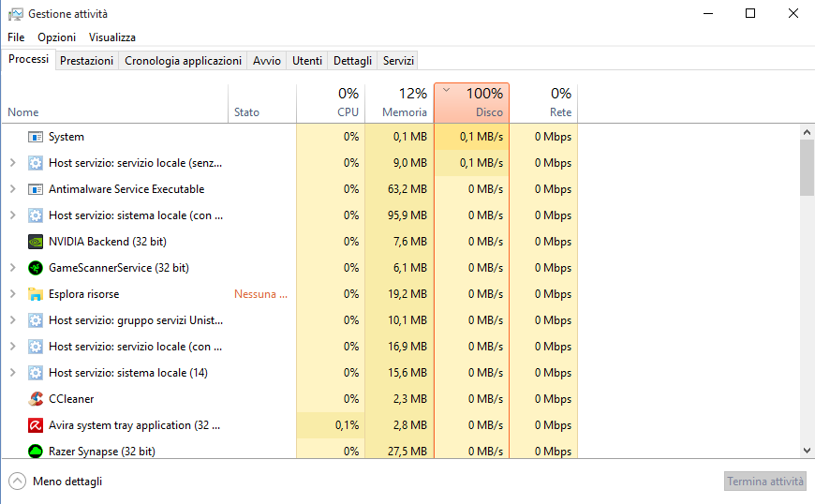Screen dimensions: 815x504
Task: Select the Razer Synapse (32 bit) name
Action: (x=102, y=452)
